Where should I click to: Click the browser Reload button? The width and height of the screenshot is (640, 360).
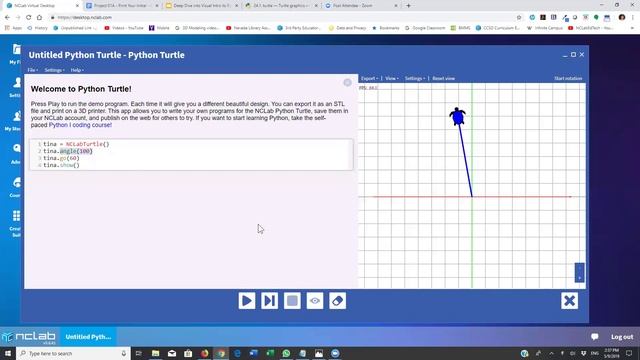click(29, 18)
